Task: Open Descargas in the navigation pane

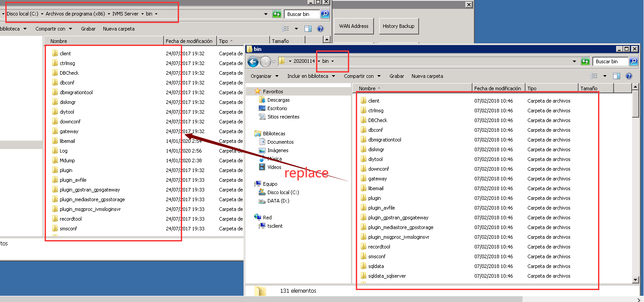Action: [278, 100]
